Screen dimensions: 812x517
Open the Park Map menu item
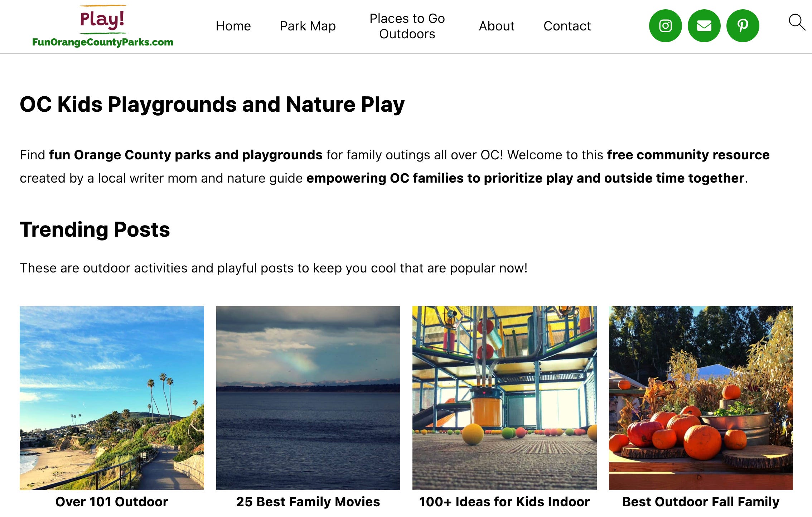308,26
